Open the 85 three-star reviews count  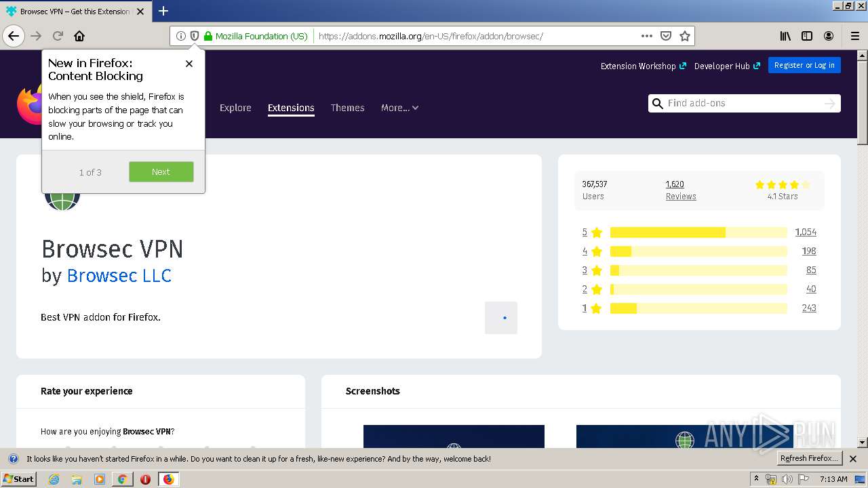tap(811, 270)
